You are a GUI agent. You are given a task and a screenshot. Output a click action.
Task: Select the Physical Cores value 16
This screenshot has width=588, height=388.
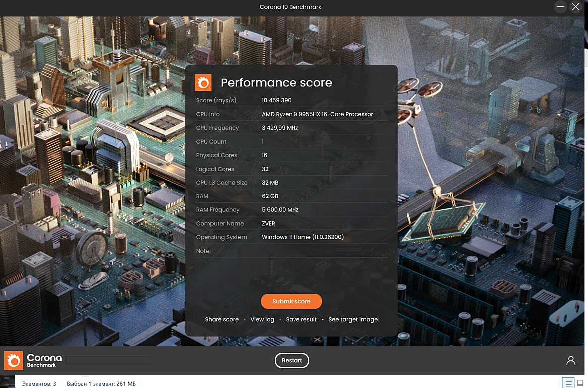265,155
